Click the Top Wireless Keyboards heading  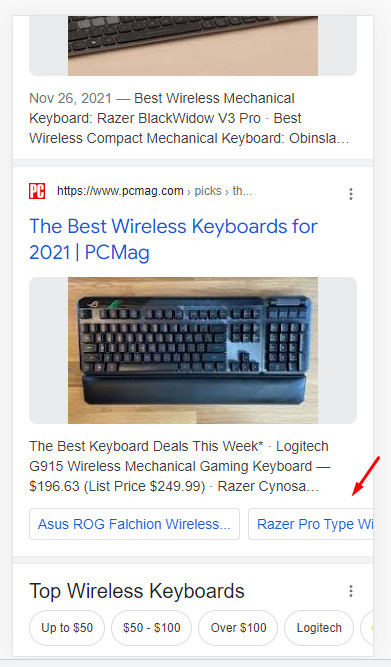(x=137, y=591)
